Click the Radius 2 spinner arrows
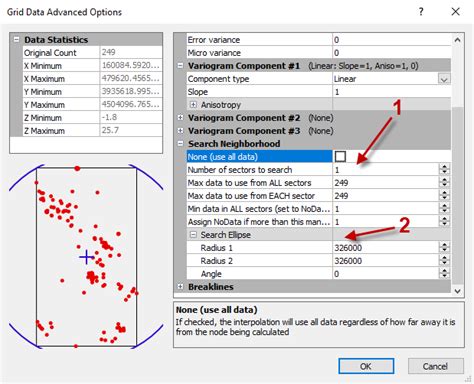Viewport: 474px width, 384px height. click(x=444, y=261)
